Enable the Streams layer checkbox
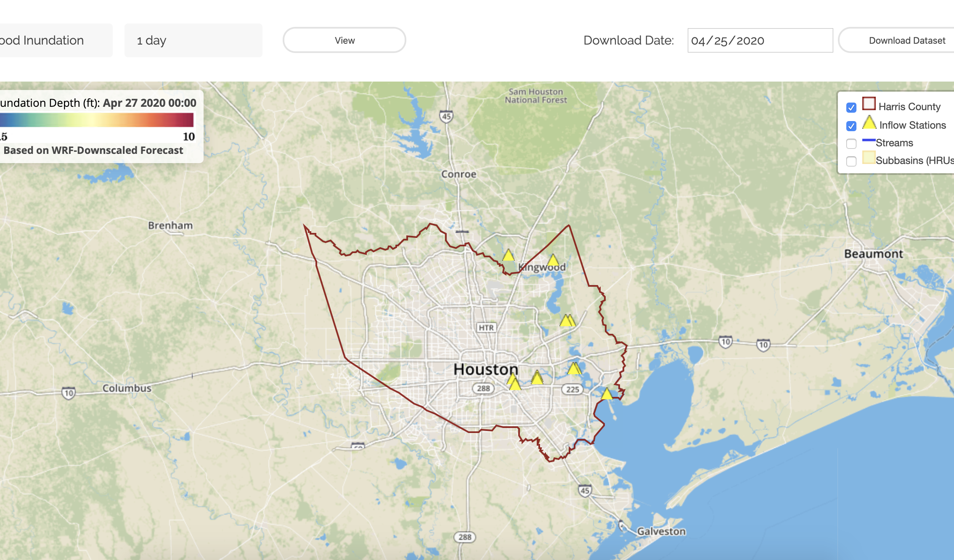The image size is (954, 560). coord(851,143)
